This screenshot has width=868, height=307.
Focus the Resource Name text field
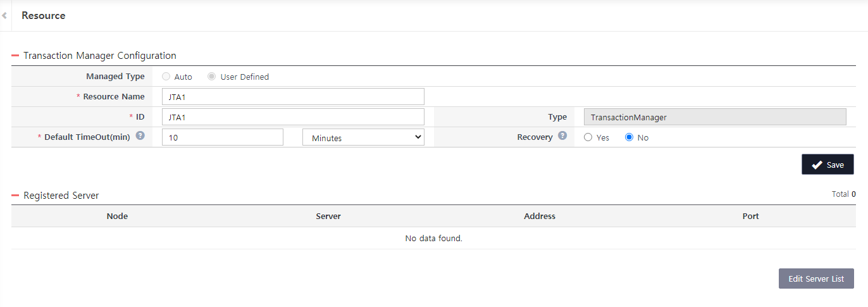tap(293, 97)
